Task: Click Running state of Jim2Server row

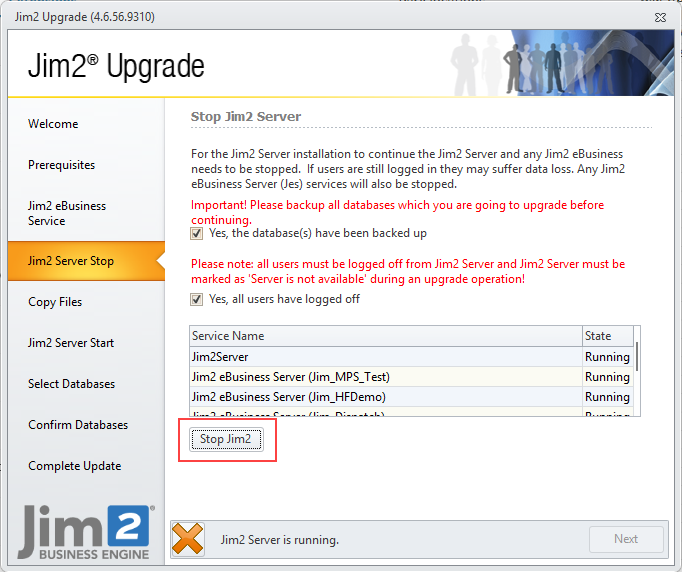Action: tap(607, 357)
